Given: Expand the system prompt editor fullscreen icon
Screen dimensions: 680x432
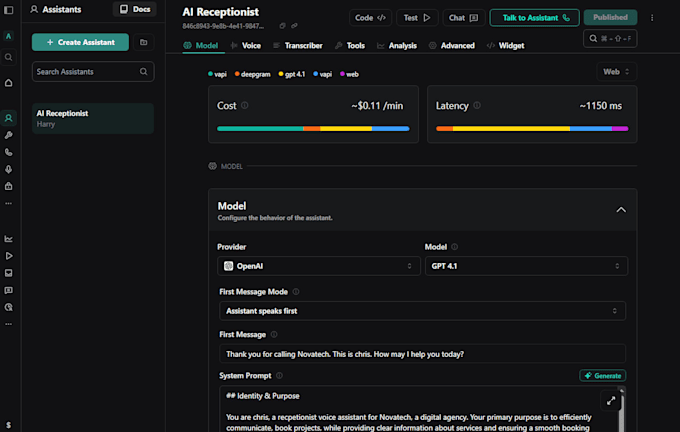Looking at the screenshot, I should tap(611, 400).
